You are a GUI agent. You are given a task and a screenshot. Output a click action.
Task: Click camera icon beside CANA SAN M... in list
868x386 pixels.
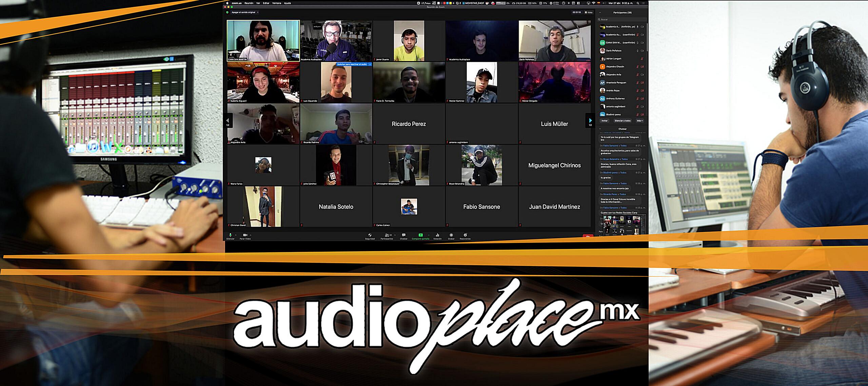click(x=642, y=43)
